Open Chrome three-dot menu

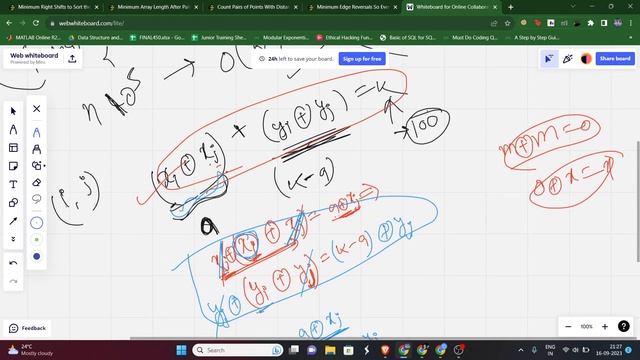point(631,23)
